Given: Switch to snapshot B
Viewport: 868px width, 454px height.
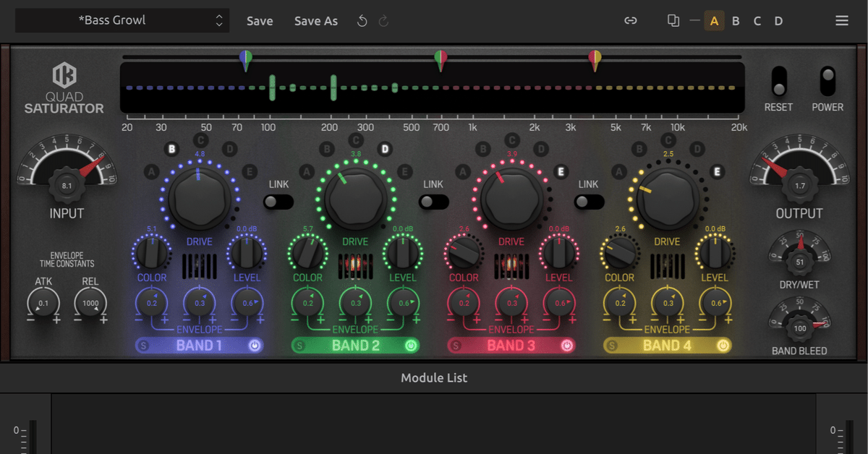Looking at the screenshot, I should tap(736, 21).
